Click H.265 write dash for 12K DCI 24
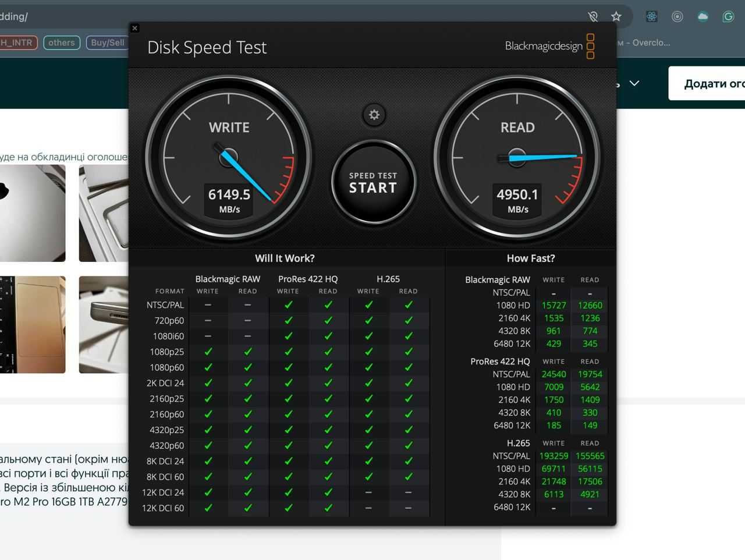 [368, 492]
